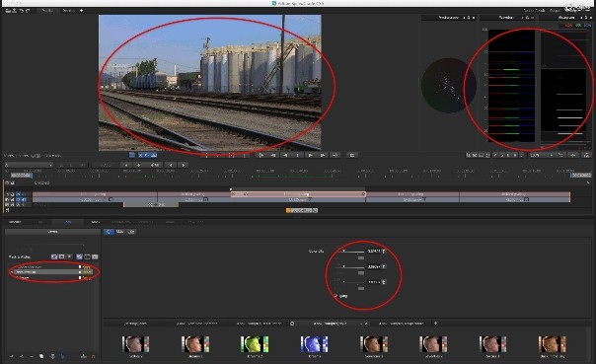Click the stepper beside the first slider value
596x364 pixels.
(x=384, y=252)
